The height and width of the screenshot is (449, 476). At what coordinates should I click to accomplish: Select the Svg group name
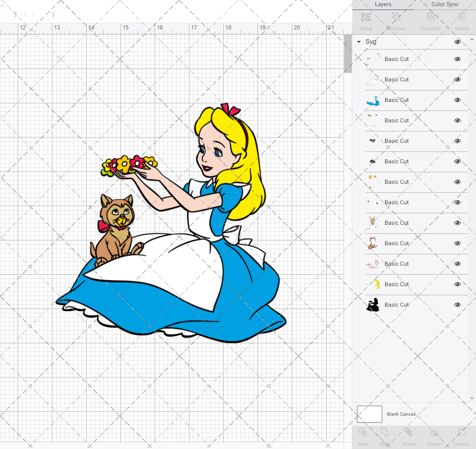371,42
